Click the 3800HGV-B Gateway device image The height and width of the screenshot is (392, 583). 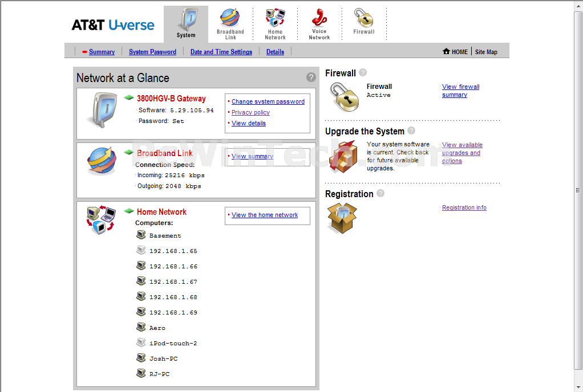coord(102,111)
